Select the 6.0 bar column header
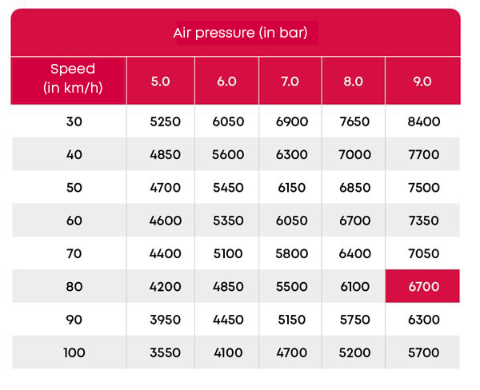Viewport: 480px width, 390px height. 227,81
